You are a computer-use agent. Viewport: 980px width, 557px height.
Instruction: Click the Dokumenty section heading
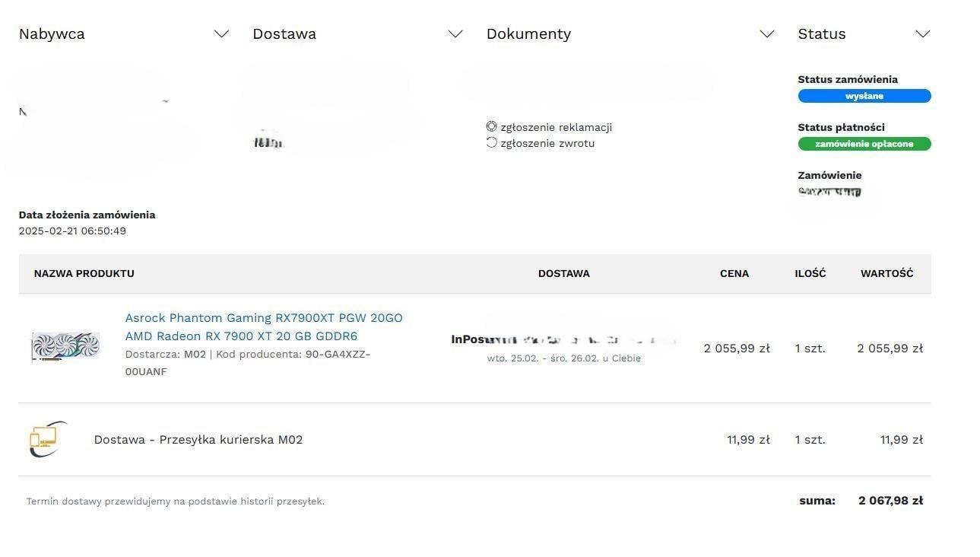(528, 34)
